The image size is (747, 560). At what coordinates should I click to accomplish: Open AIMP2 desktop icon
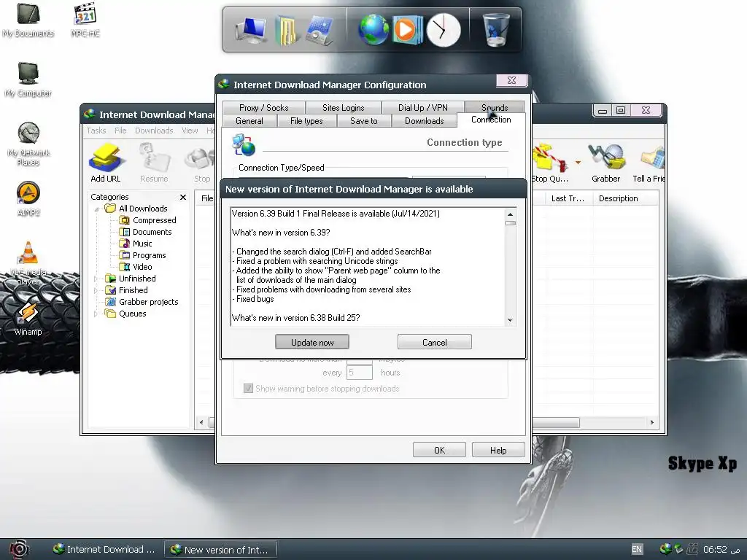coord(28,199)
